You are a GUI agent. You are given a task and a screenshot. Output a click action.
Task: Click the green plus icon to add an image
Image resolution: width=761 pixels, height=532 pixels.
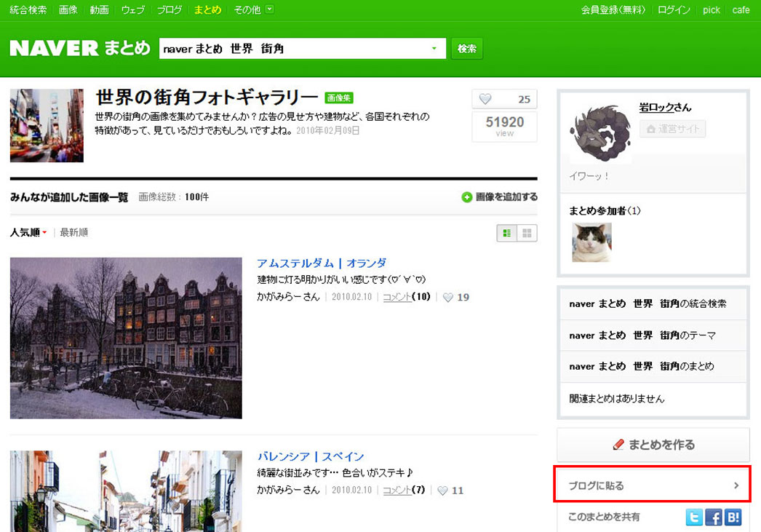467,197
